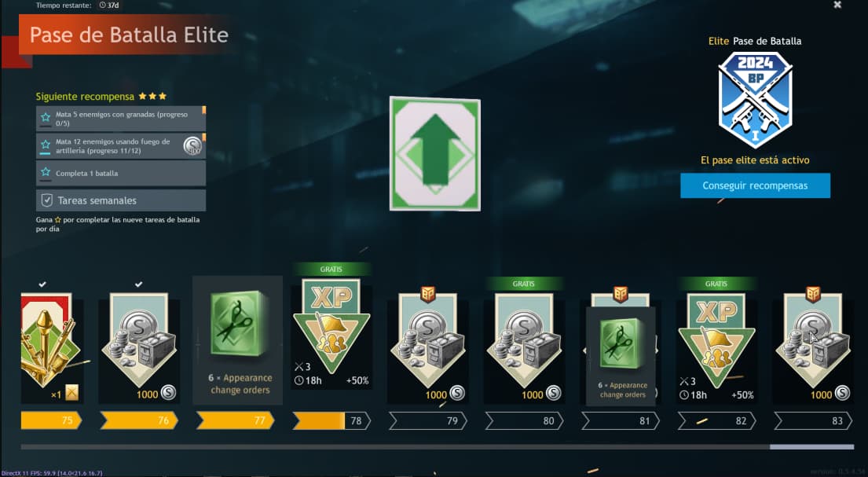Choose the level 83 elite silver reward
This screenshot has height=477, width=868.
point(813,348)
